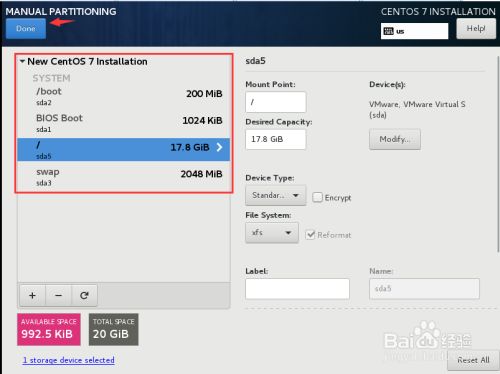Click the 1024 KiB size value
This screenshot has width=500, height=374.
point(202,121)
